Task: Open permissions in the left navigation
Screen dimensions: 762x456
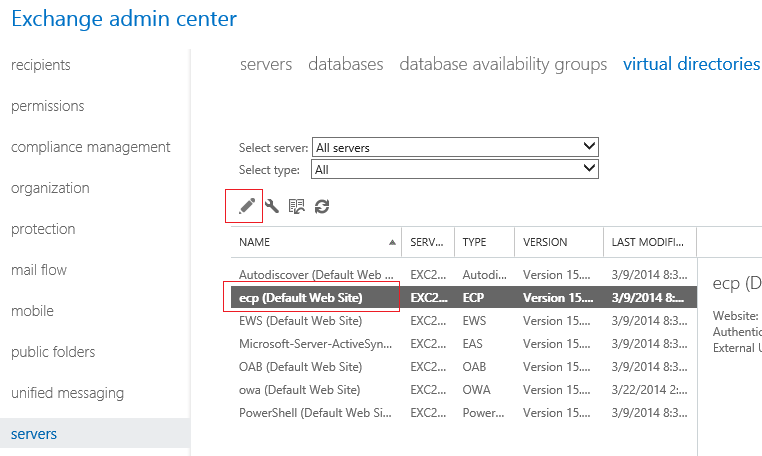Action: (x=48, y=106)
